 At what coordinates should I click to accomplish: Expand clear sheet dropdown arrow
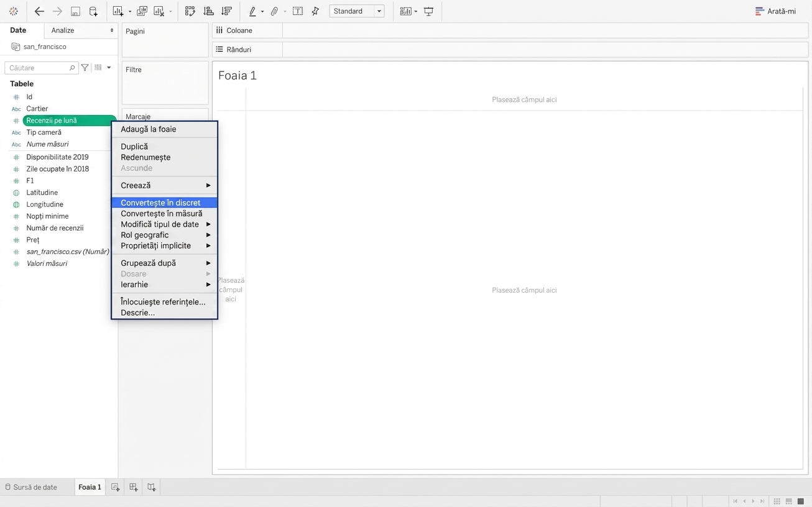coord(170,12)
